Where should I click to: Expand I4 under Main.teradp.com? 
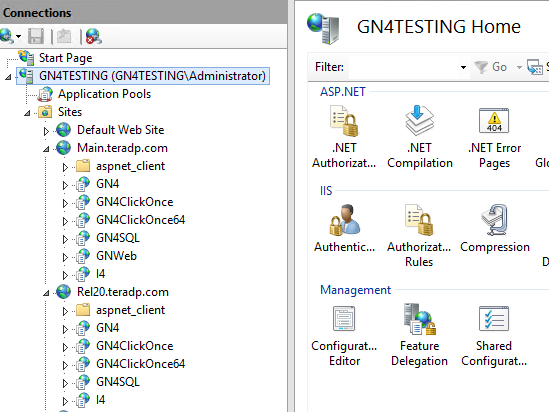tap(65, 275)
